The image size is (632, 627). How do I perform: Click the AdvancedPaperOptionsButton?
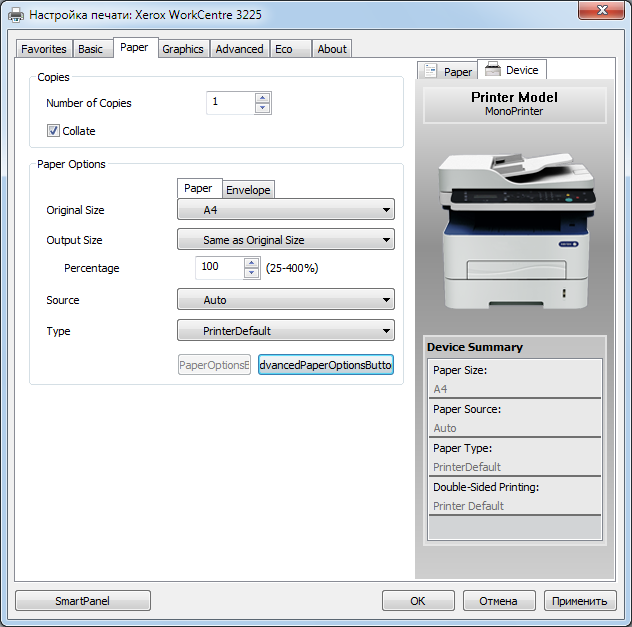pyautogui.click(x=326, y=365)
